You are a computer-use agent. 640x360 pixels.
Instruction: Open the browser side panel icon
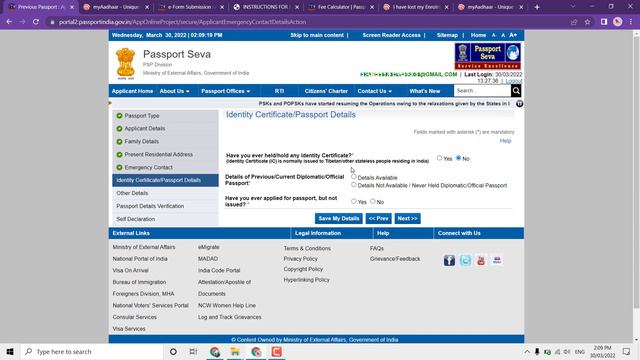[x=604, y=22]
